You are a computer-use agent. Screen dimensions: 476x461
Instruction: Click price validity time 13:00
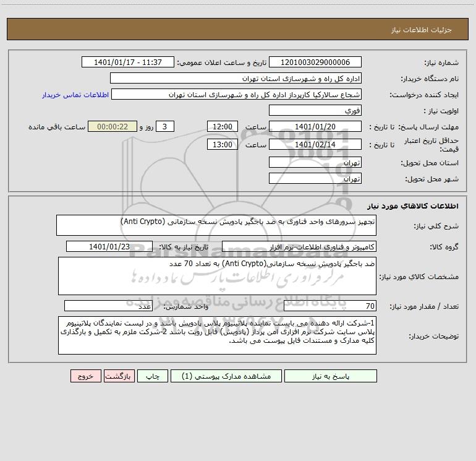click(x=222, y=144)
